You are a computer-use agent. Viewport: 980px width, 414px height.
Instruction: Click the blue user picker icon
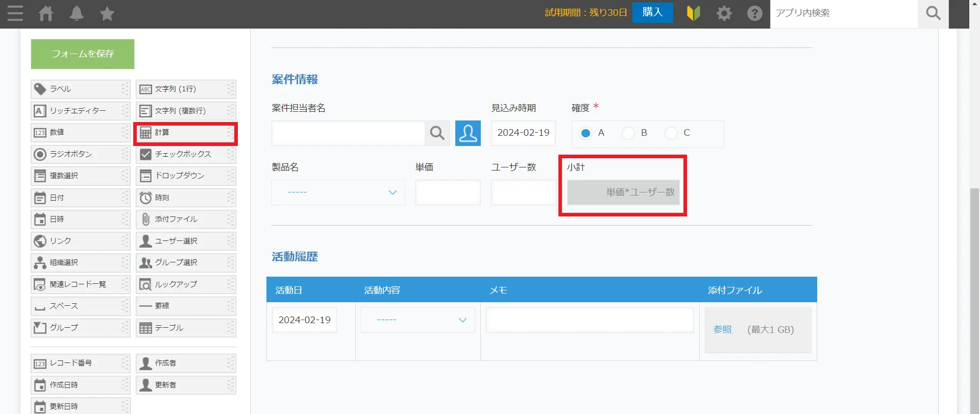coord(468,133)
